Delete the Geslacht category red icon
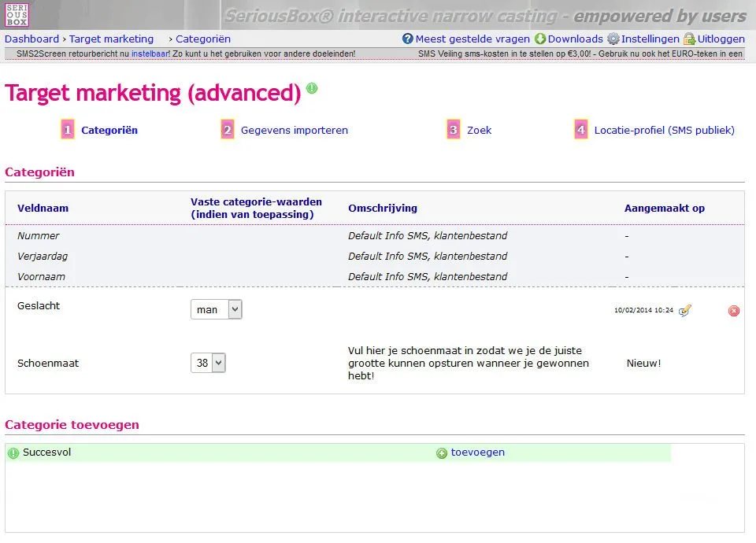 coord(734,311)
